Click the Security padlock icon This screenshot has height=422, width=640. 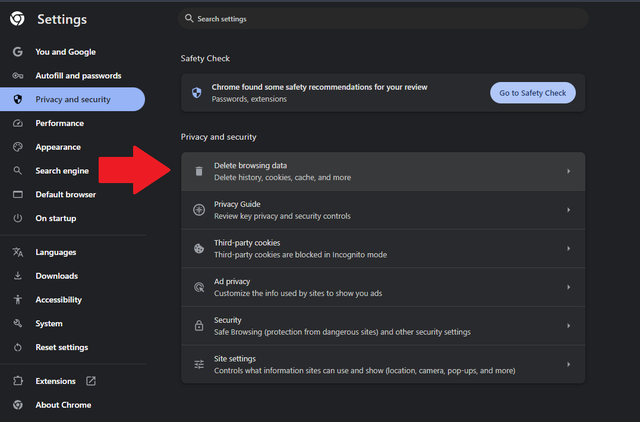pyautogui.click(x=199, y=326)
